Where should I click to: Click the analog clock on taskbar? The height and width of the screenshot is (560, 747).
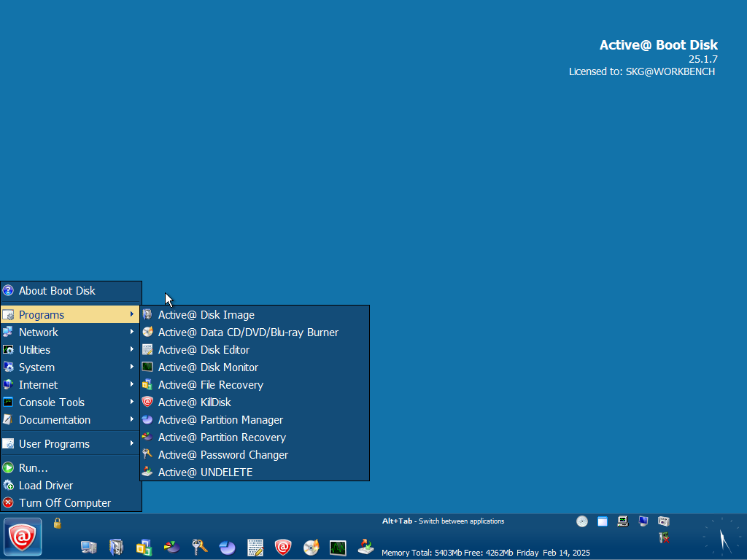[x=721, y=538]
